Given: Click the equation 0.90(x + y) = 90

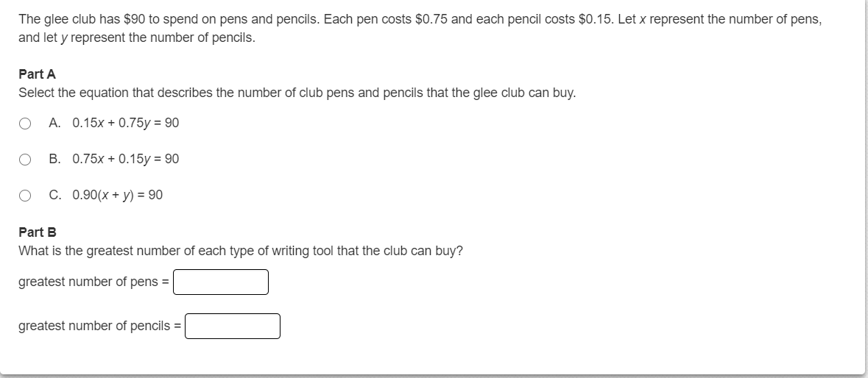Looking at the screenshot, I should pos(117,195).
